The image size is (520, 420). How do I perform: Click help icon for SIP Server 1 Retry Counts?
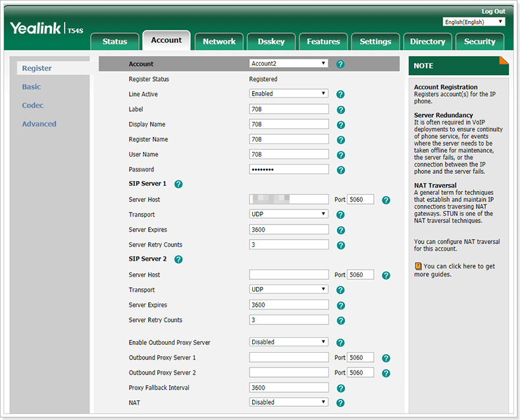point(340,245)
